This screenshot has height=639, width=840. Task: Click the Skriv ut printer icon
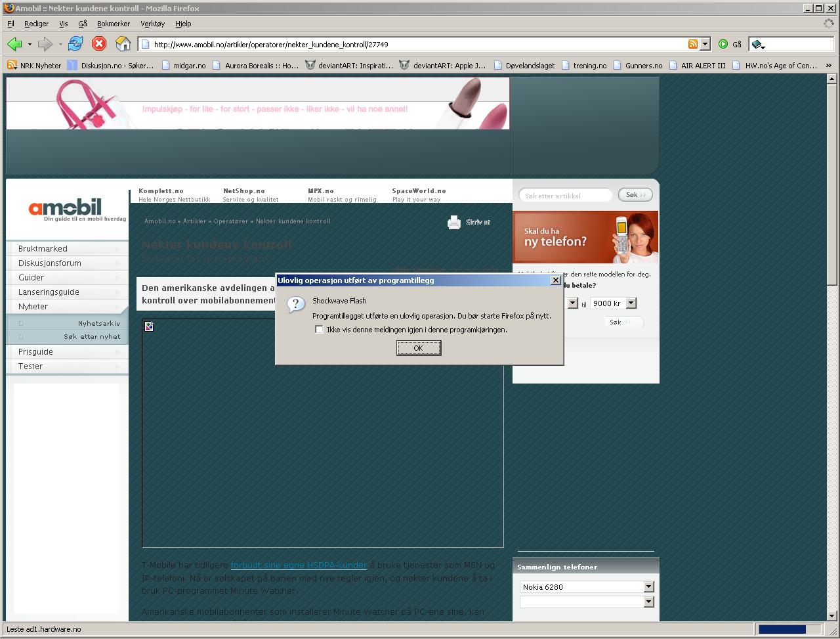(x=454, y=223)
